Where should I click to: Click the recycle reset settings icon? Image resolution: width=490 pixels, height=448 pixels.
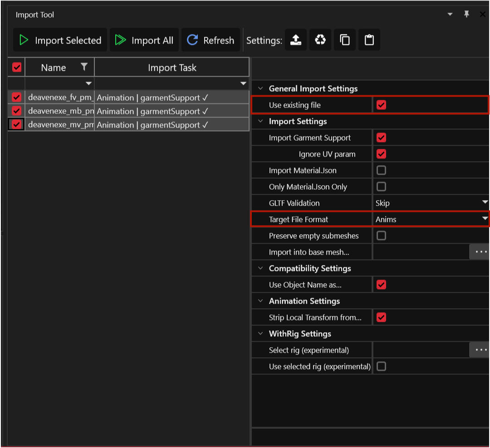(320, 40)
